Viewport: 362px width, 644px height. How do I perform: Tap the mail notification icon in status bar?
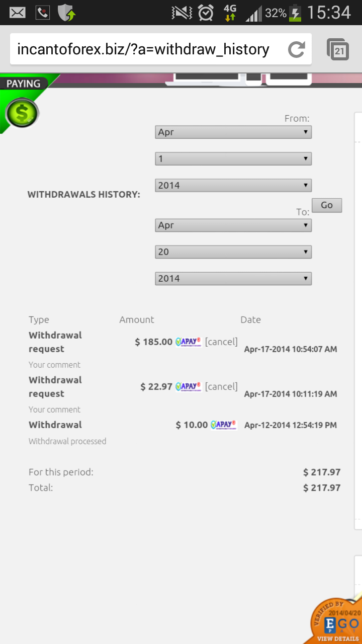tap(18, 13)
